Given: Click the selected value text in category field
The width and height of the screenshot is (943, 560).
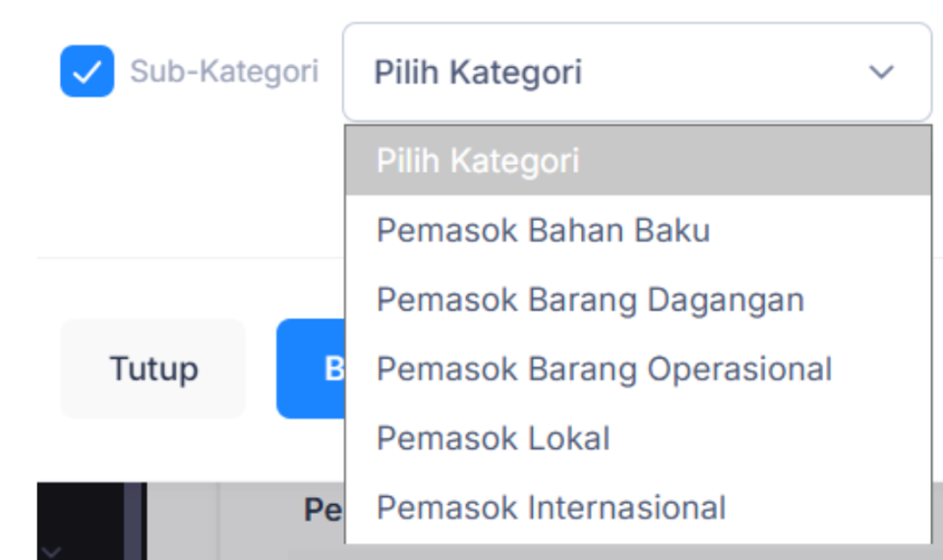Looking at the screenshot, I should (478, 73).
